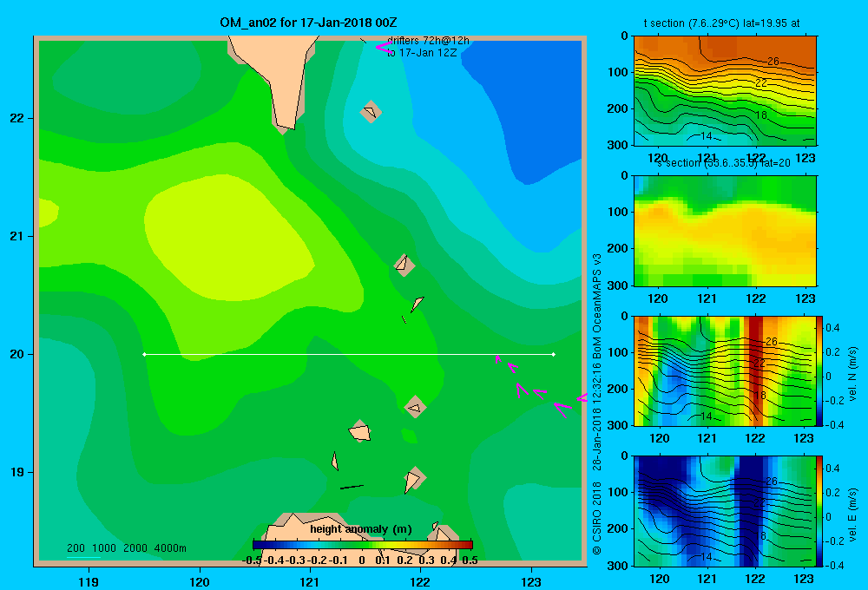Open the temperature section plot
The width and height of the screenshot is (868, 590).
[x=725, y=91]
